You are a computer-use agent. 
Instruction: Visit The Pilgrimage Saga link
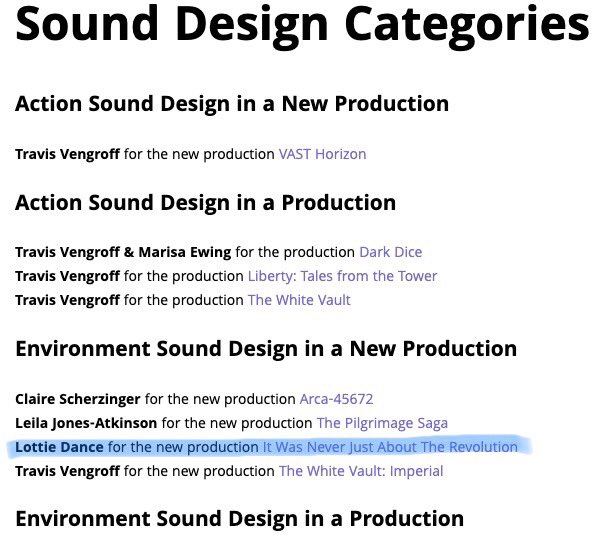382,423
